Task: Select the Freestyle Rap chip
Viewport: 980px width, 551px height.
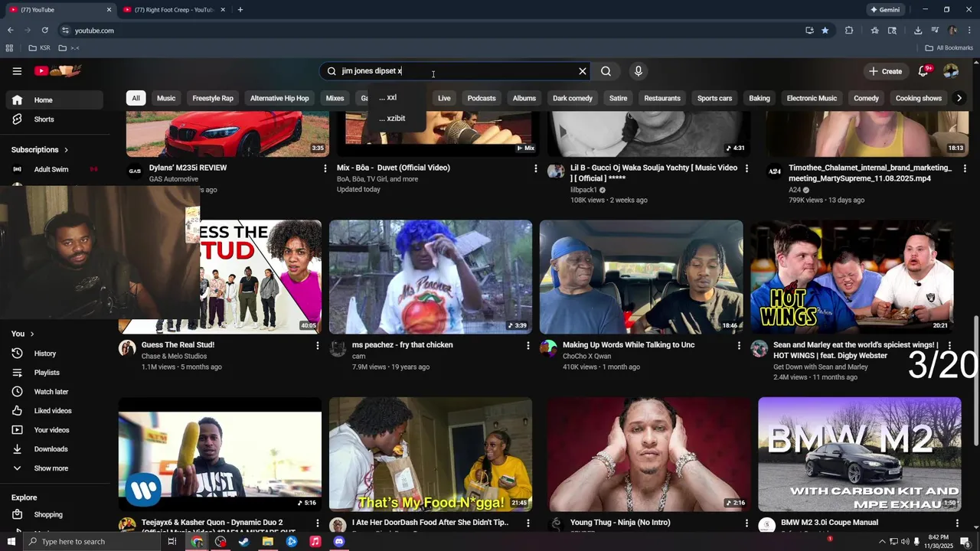Action: (213, 98)
